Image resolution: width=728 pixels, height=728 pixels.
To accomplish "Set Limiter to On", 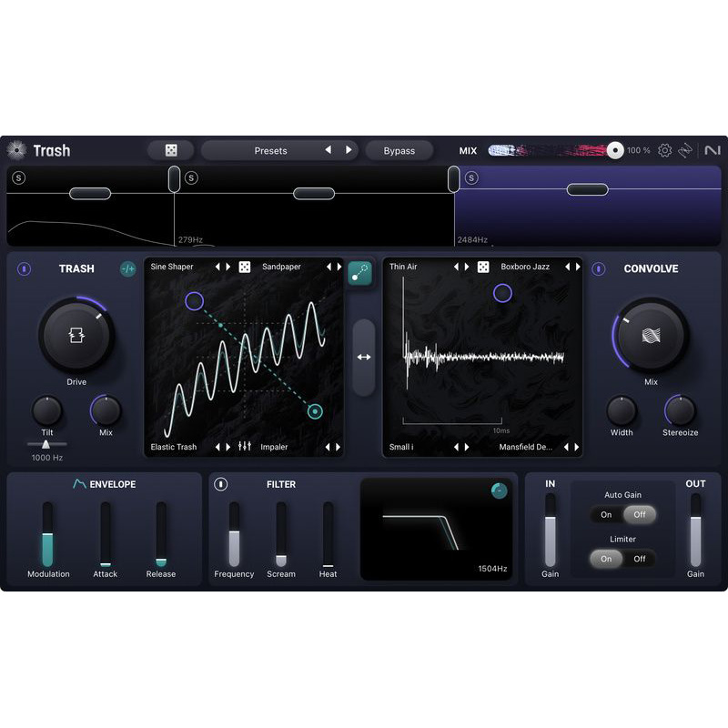I will coord(606,559).
